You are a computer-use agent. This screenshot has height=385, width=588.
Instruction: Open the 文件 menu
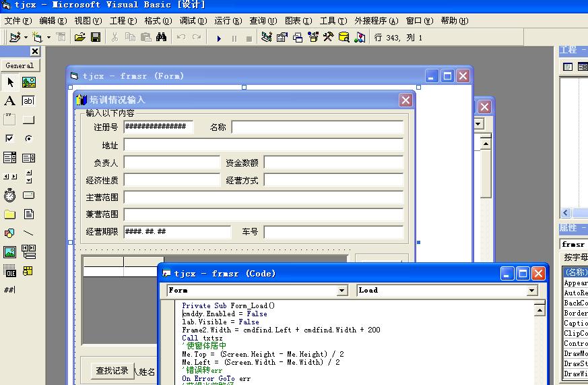(18, 21)
